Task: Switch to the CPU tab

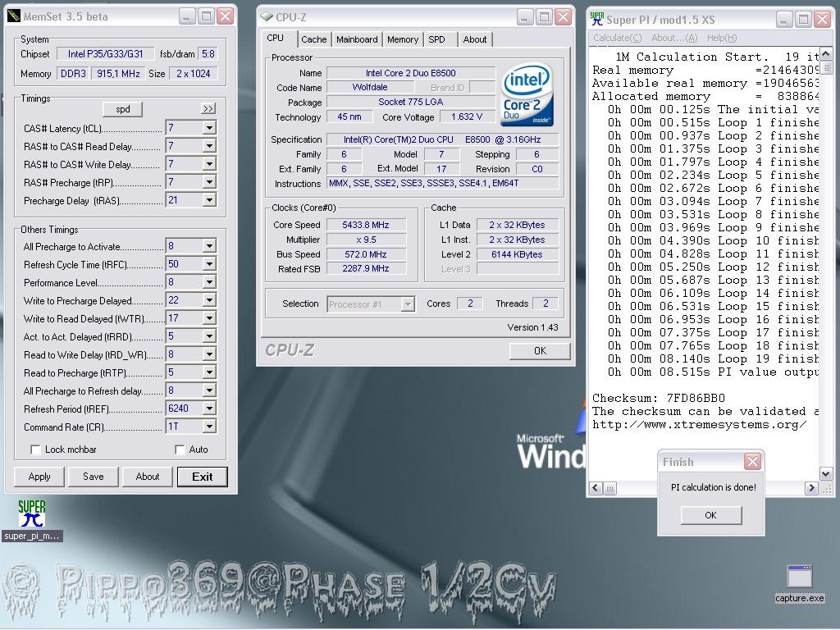Action: pyautogui.click(x=276, y=39)
